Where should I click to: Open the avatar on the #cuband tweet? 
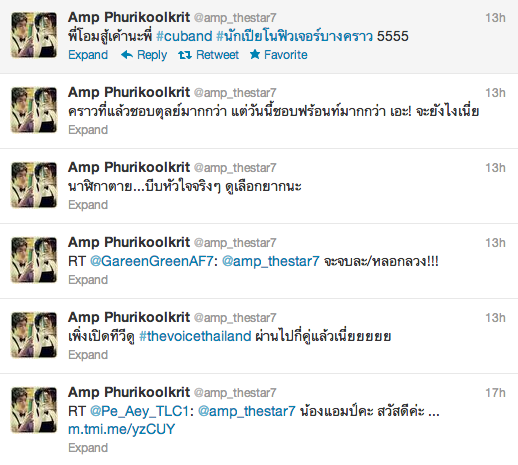[x=34, y=35]
